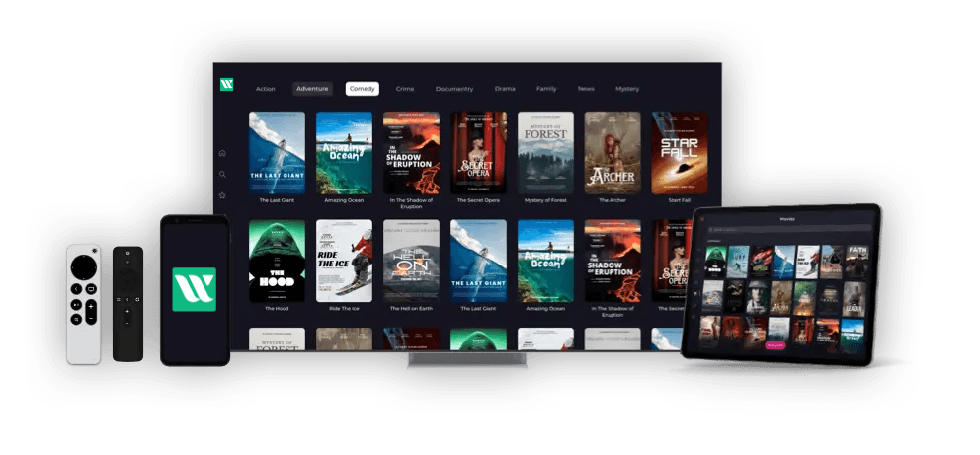Switch to the News category tab
This screenshot has width=980, height=455.
click(586, 89)
